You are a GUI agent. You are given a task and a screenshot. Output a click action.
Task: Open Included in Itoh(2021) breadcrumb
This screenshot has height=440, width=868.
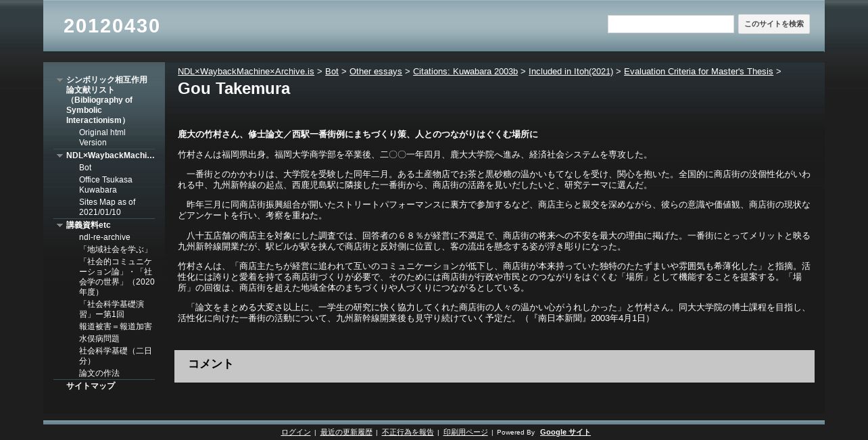(571, 71)
